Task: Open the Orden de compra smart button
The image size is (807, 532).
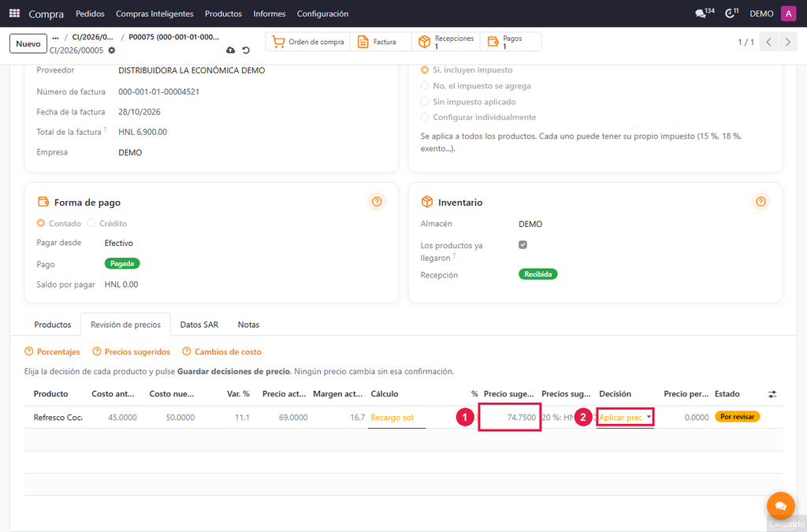Action: click(x=308, y=42)
